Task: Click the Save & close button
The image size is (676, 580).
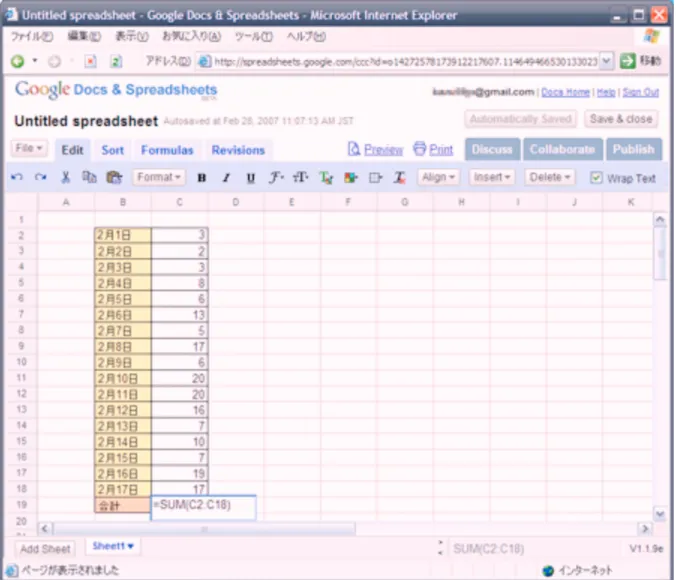Action: coord(621,119)
